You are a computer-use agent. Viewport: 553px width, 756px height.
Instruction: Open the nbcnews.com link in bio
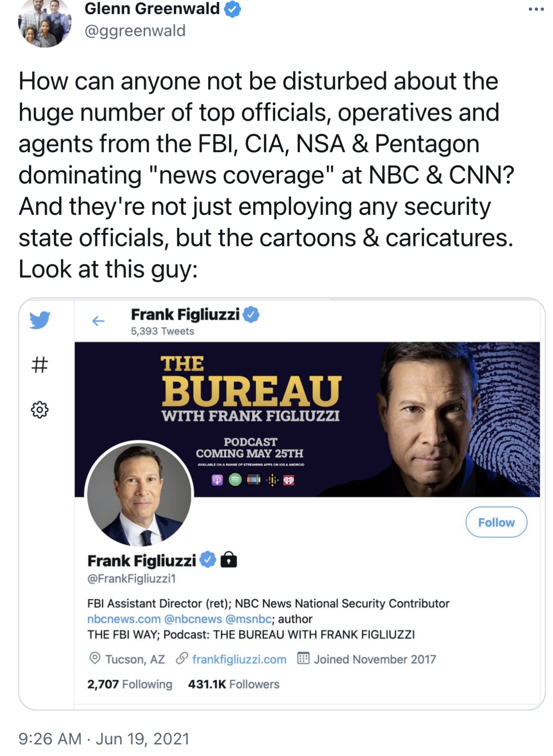tap(124, 619)
